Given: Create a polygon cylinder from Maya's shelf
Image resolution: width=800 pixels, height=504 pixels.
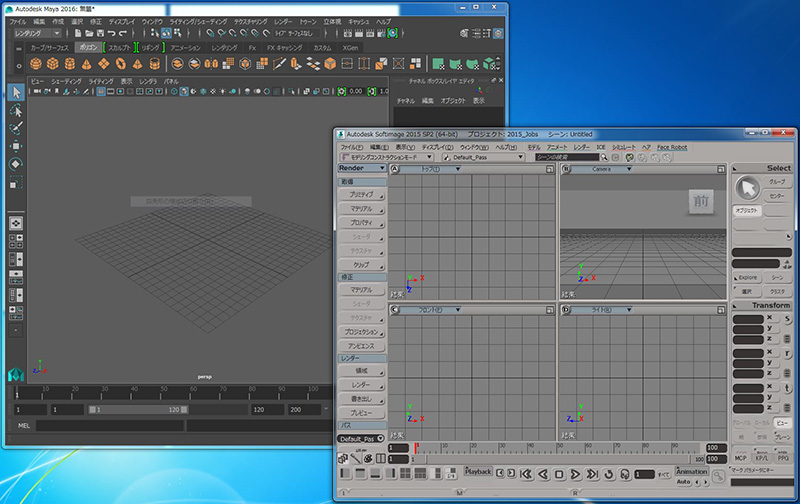Looking at the screenshot, I should point(70,64).
